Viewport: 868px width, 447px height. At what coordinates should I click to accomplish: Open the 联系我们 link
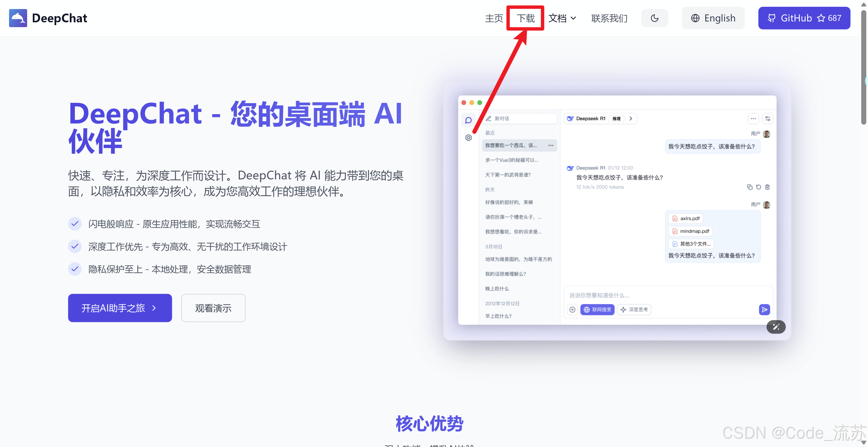[609, 18]
